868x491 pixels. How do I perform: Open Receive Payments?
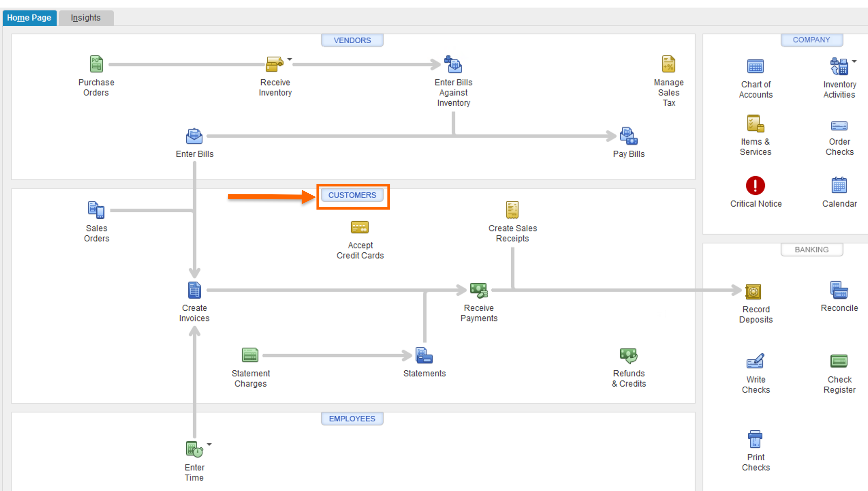pyautogui.click(x=479, y=291)
